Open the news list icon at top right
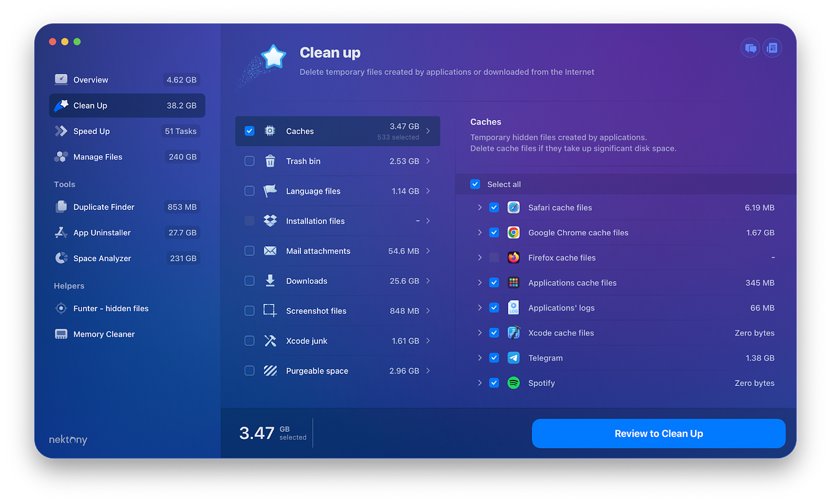 (x=772, y=48)
